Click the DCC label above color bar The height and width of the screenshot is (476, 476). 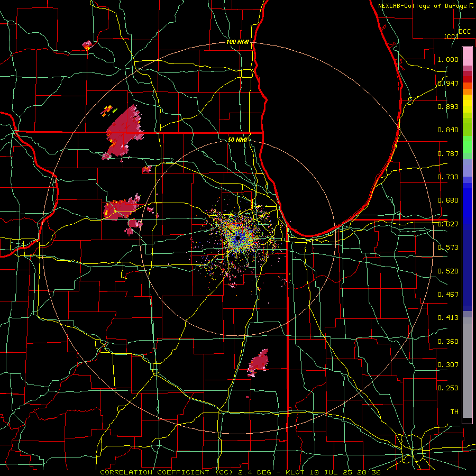click(x=465, y=32)
